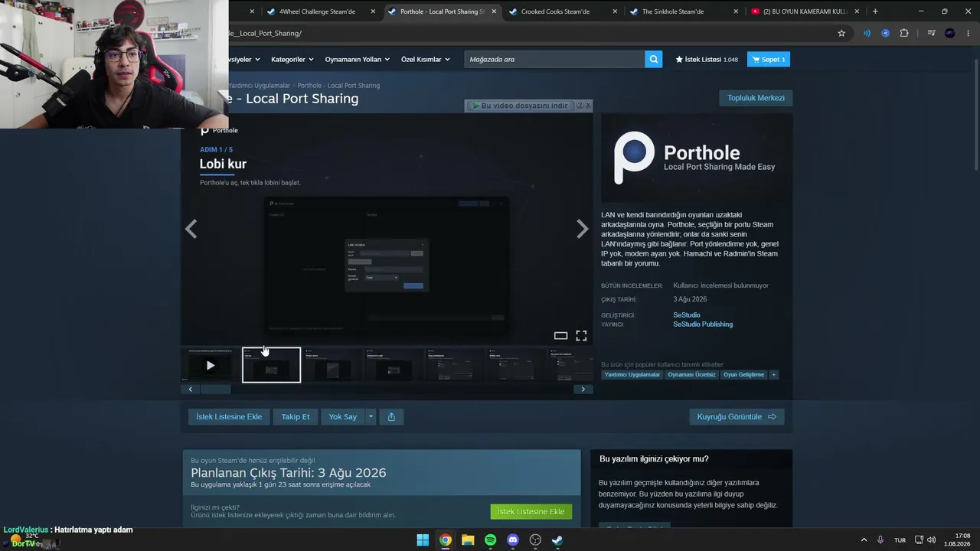This screenshot has width=980, height=551.
Task: Open the browser media control icon
Action: 931,33
